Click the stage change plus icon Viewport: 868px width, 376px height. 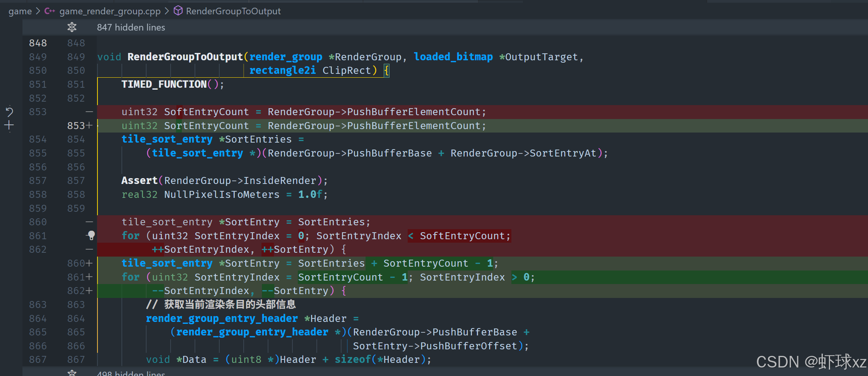tap(9, 125)
